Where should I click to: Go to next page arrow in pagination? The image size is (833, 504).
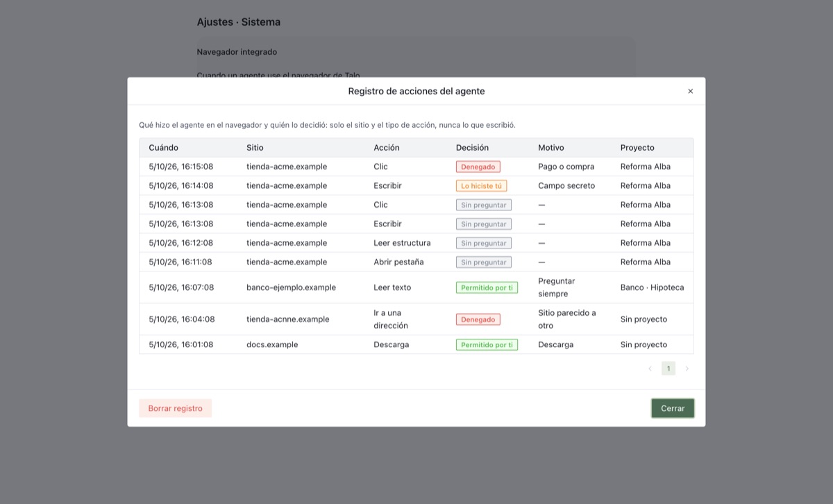click(687, 369)
